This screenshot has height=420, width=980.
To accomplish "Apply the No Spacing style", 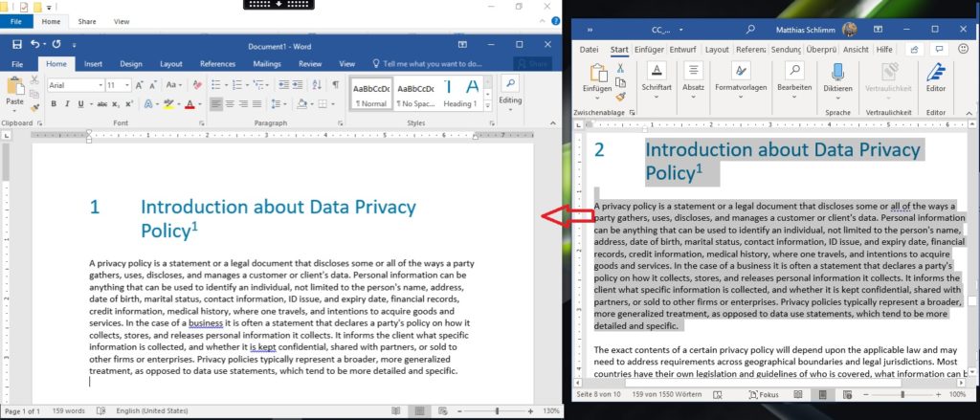I will point(415,93).
